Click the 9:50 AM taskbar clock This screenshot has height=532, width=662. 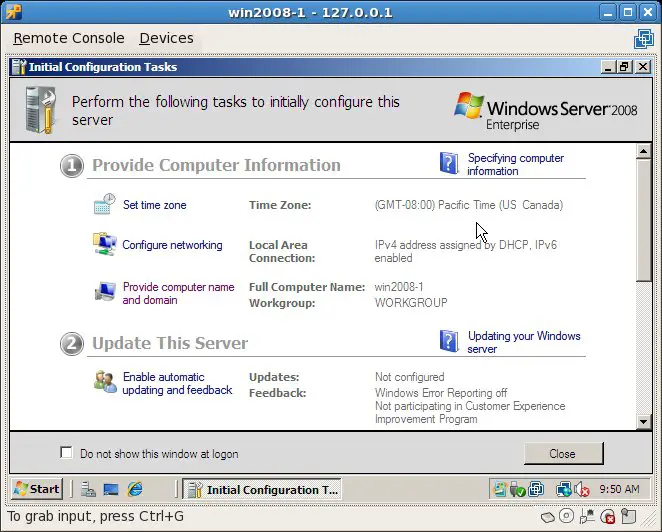[x=619, y=489]
